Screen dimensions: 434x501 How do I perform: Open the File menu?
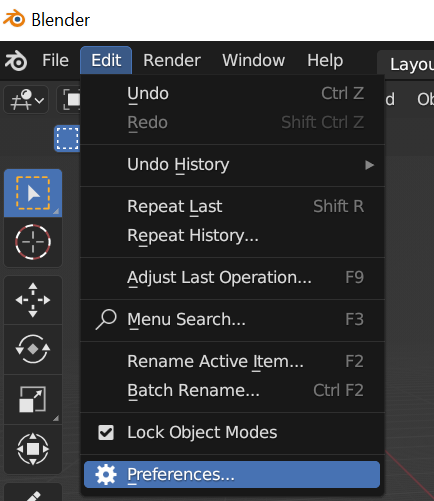pyautogui.click(x=55, y=60)
